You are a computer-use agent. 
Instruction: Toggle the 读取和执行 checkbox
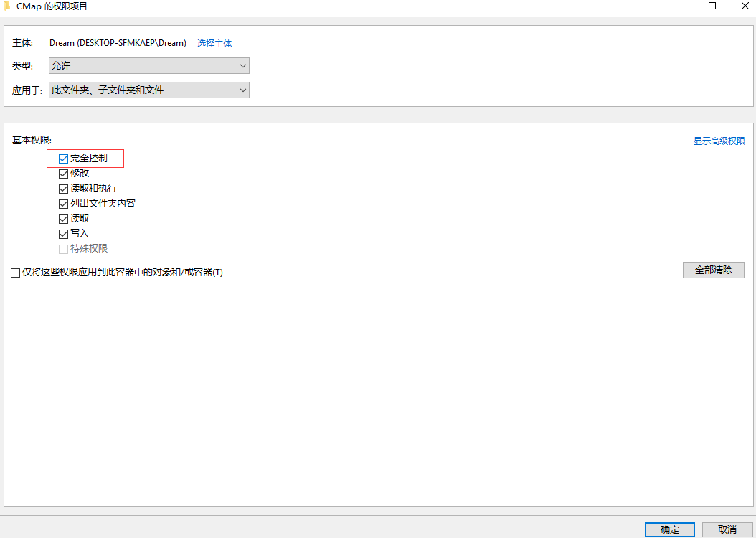(x=63, y=189)
